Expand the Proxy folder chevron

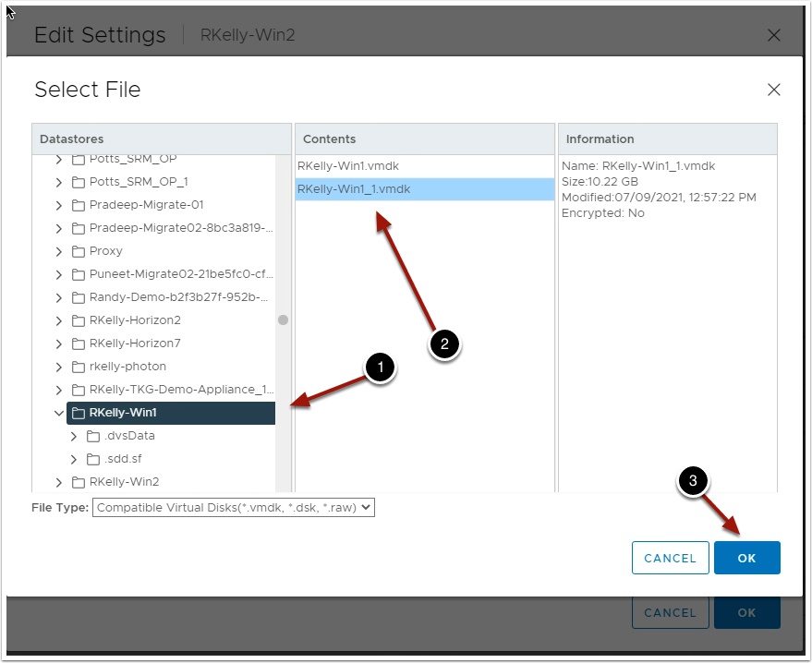(x=58, y=251)
